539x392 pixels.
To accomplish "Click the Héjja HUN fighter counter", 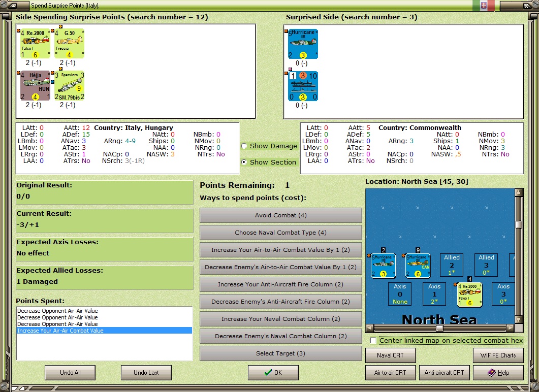I will click(x=35, y=85).
